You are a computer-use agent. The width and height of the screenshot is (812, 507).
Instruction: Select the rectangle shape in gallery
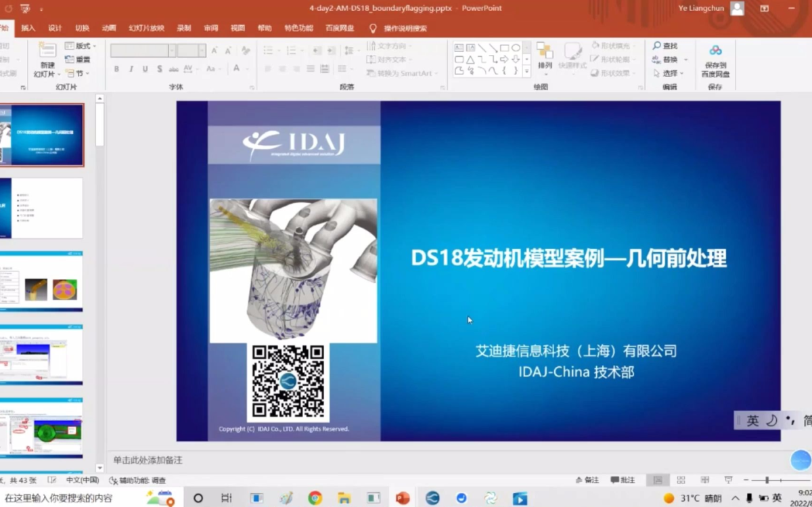[504, 48]
